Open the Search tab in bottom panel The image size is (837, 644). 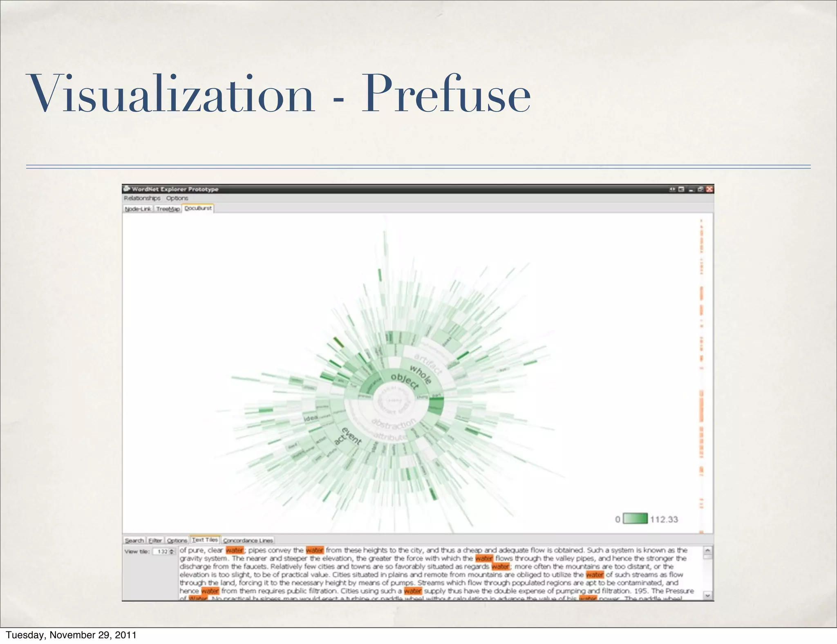[134, 541]
